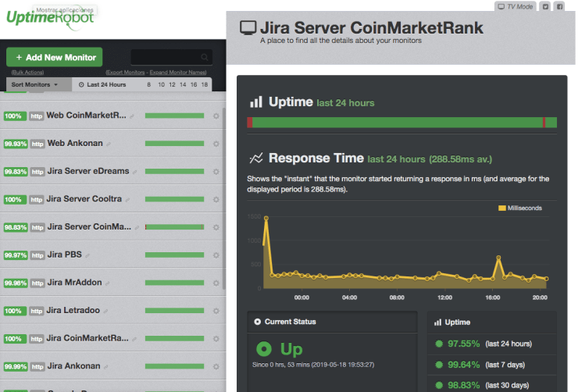Select the Last 24 Hours tab

click(102, 84)
